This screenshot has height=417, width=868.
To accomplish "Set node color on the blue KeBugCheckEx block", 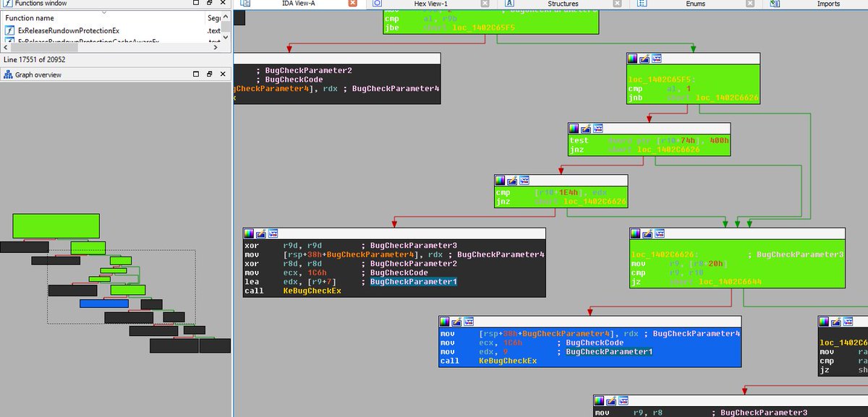I will click(x=445, y=322).
